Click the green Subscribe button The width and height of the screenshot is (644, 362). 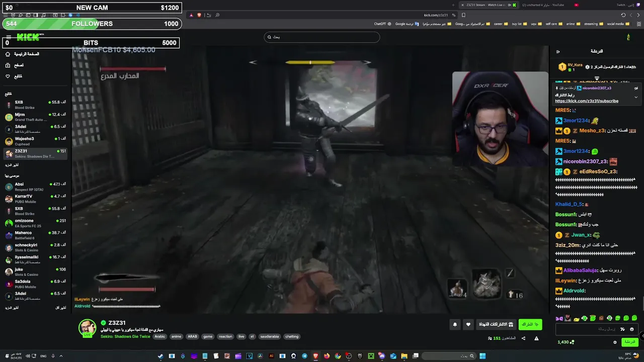pos(530,324)
